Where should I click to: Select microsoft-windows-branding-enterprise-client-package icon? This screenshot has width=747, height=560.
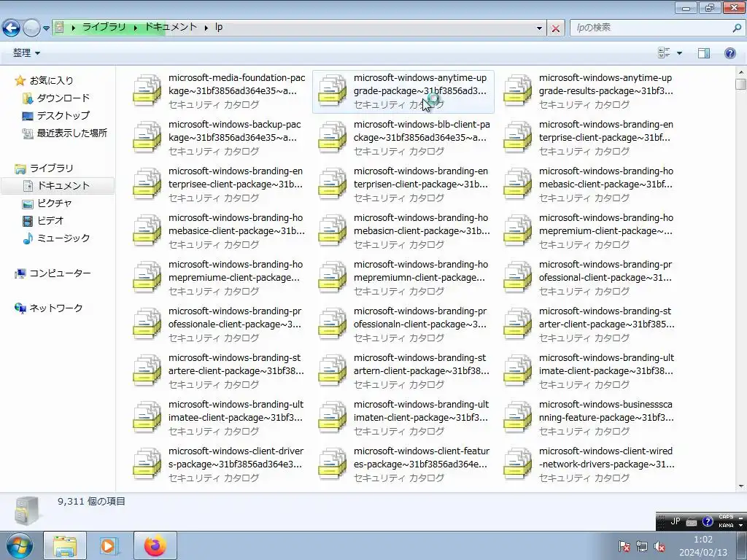click(x=517, y=136)
